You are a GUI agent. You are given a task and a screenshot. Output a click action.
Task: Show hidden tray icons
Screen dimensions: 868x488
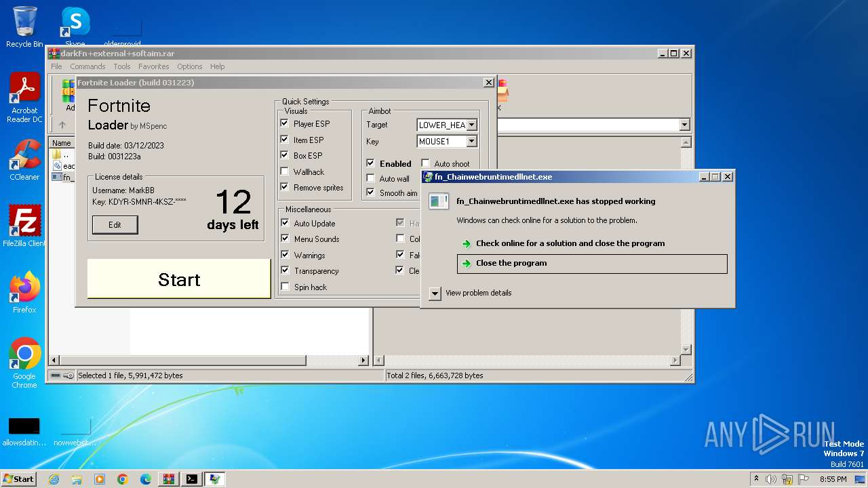point(756,479)
